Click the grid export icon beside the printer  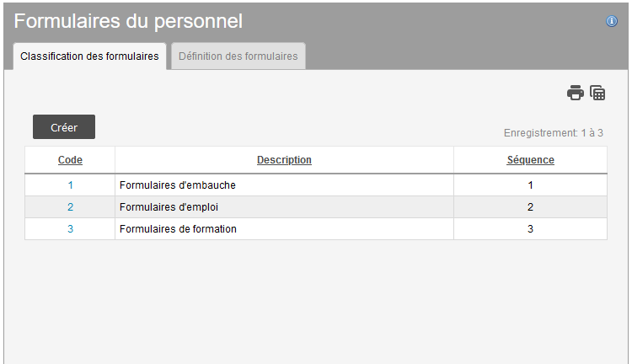point(597,93)
